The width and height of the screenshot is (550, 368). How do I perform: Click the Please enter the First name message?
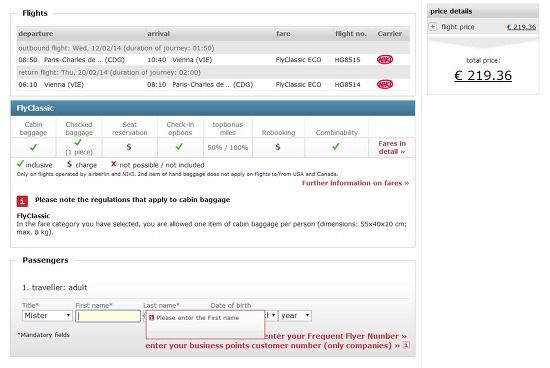click(198, 317)
